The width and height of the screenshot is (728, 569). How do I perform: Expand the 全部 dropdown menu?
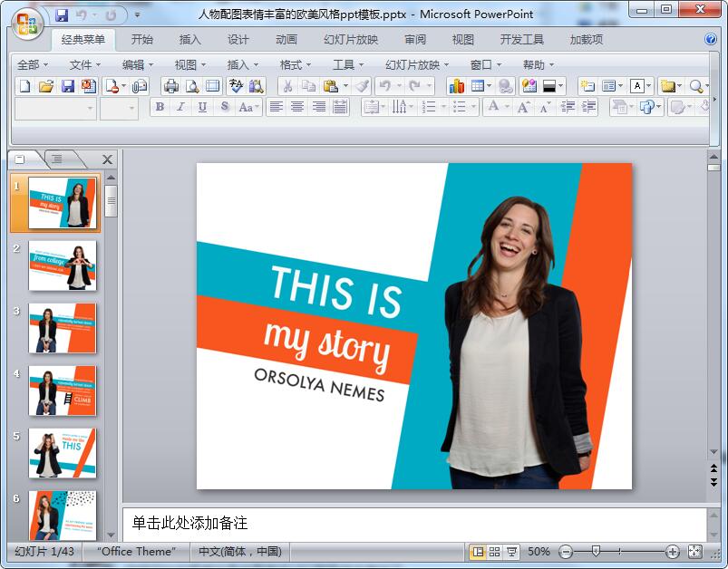point(33,65)
